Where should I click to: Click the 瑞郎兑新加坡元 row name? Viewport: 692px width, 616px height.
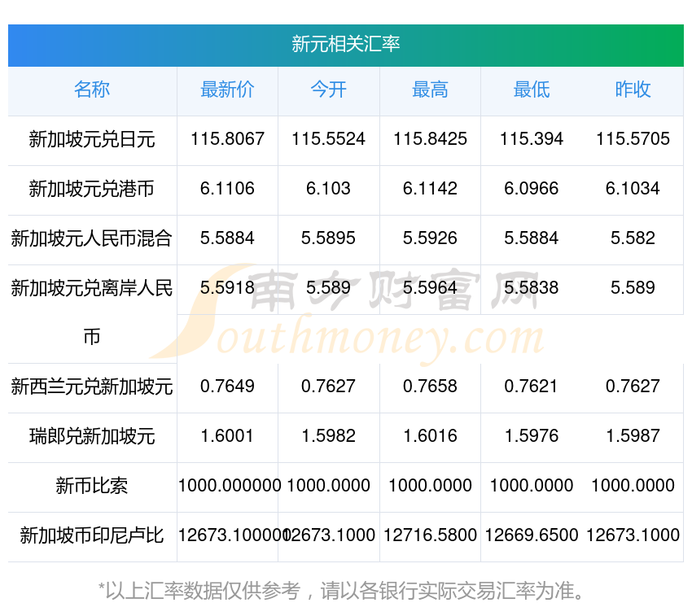point(92,436)
